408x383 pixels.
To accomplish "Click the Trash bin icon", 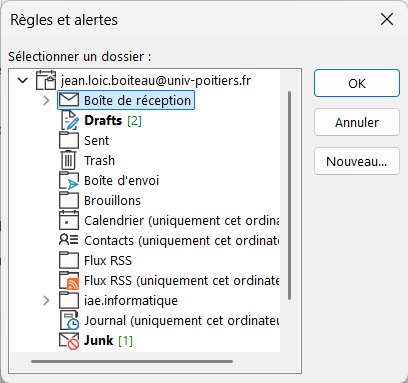I will (x=68, y=160).
